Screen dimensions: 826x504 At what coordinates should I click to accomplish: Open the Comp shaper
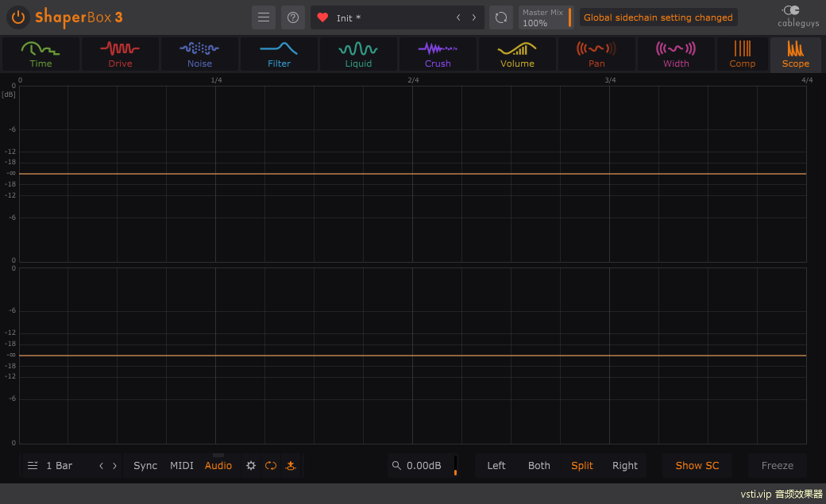click(x=743, y=54)
